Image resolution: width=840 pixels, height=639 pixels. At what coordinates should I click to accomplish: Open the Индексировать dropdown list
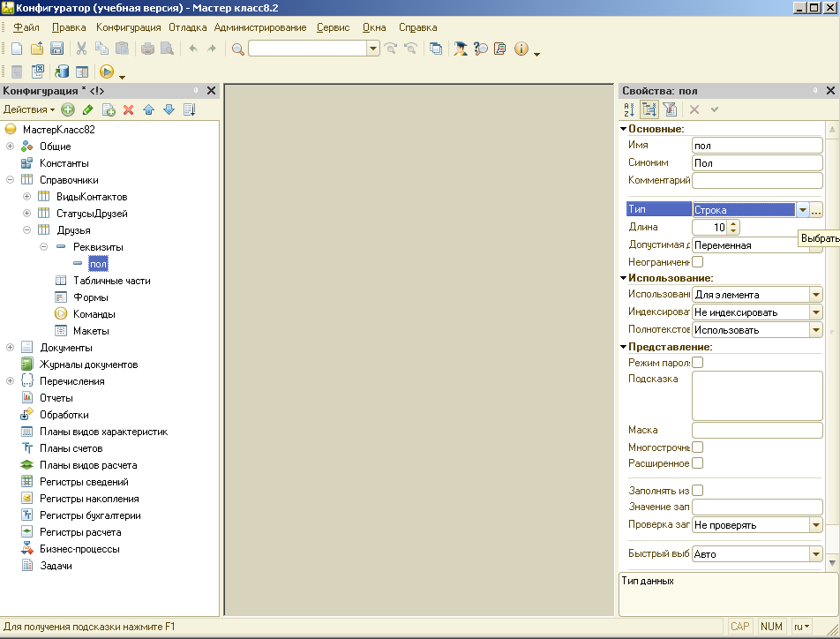click(815, 312)
